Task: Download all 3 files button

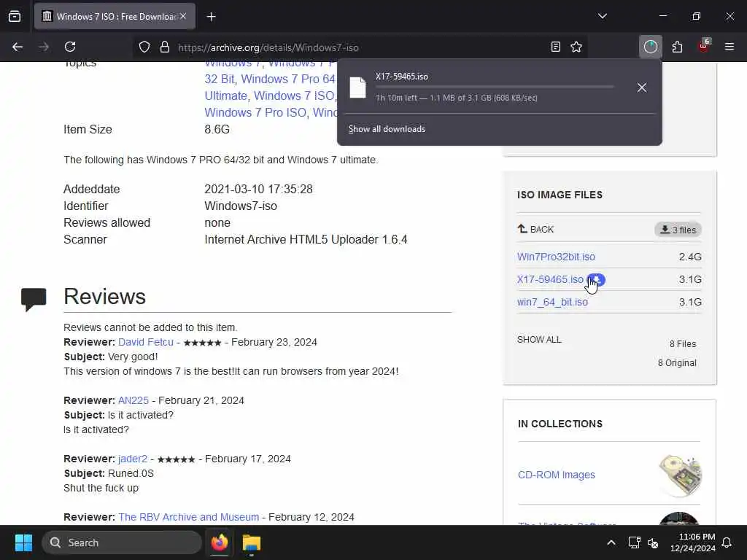Action: pos(678,230)
